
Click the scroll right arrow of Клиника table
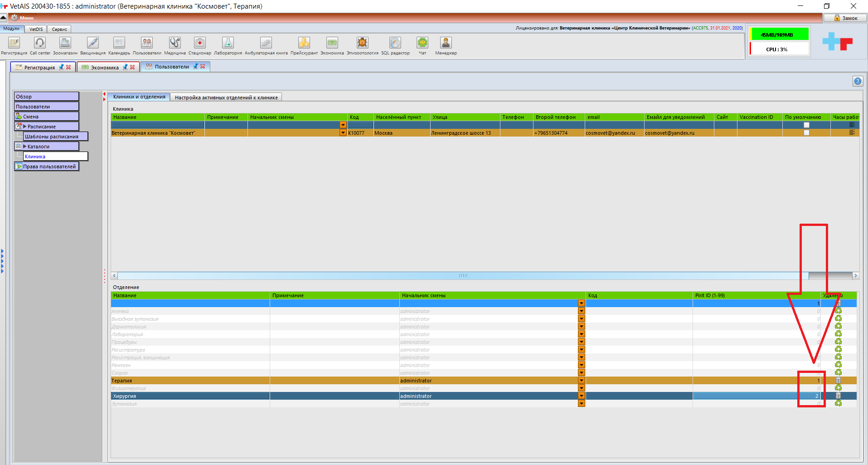tap(855, 275)
